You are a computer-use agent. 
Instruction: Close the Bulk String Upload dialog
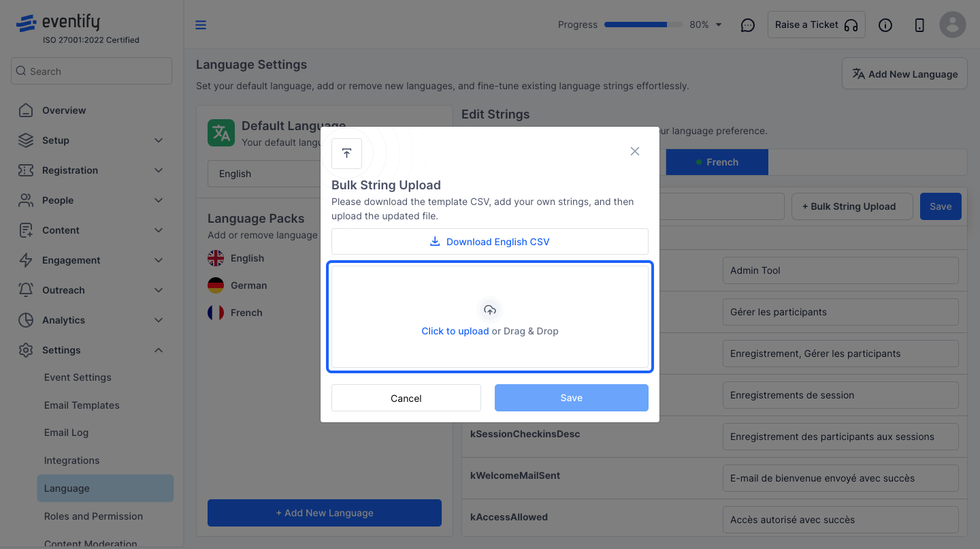click(635, 151)
